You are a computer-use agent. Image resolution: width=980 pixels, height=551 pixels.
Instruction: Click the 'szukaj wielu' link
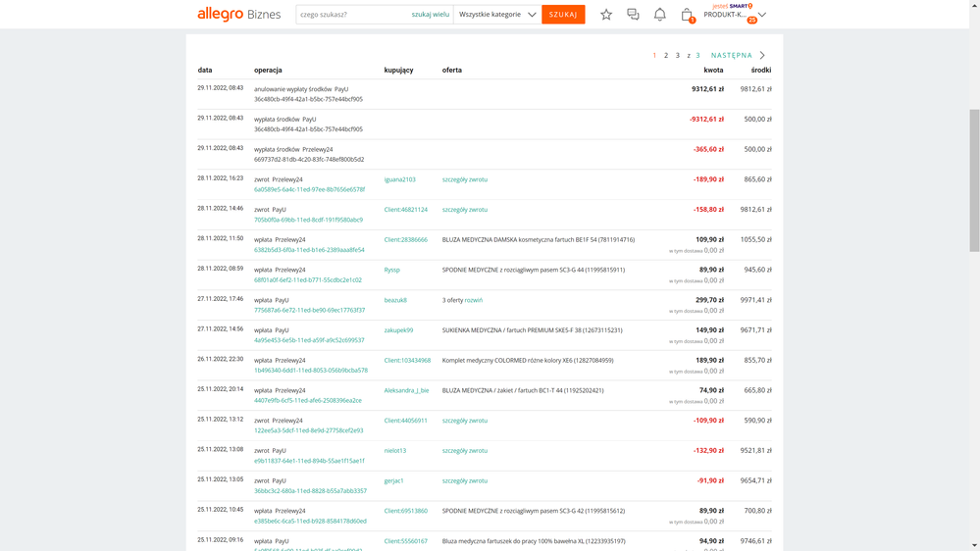(430, 15)
